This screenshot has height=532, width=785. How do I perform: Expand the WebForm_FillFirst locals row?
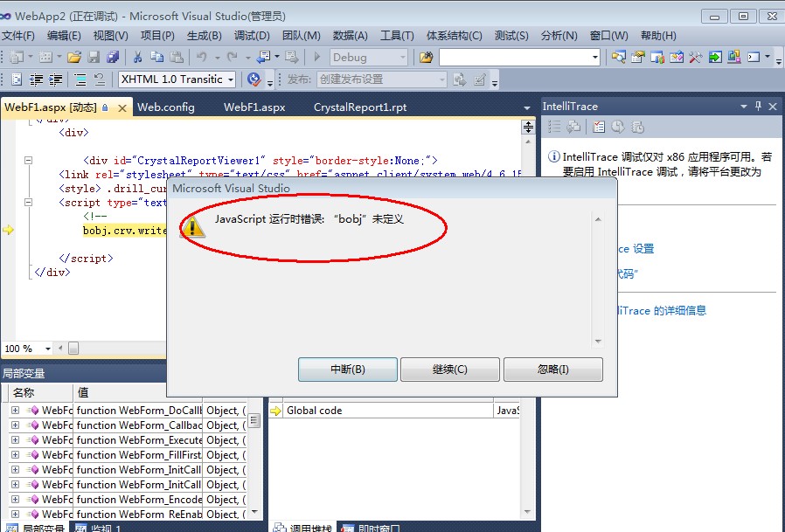click(16, 455)
